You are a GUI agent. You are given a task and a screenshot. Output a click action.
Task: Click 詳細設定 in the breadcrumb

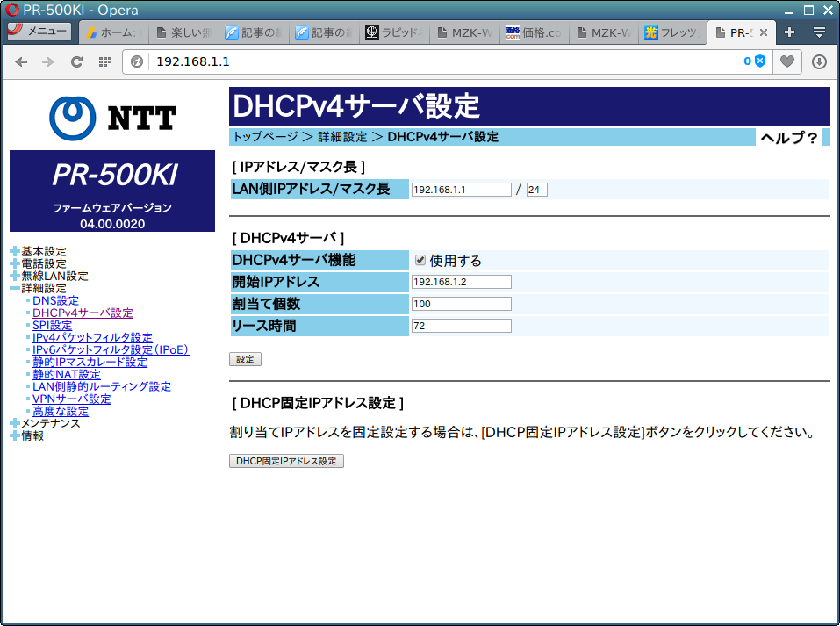342,137
